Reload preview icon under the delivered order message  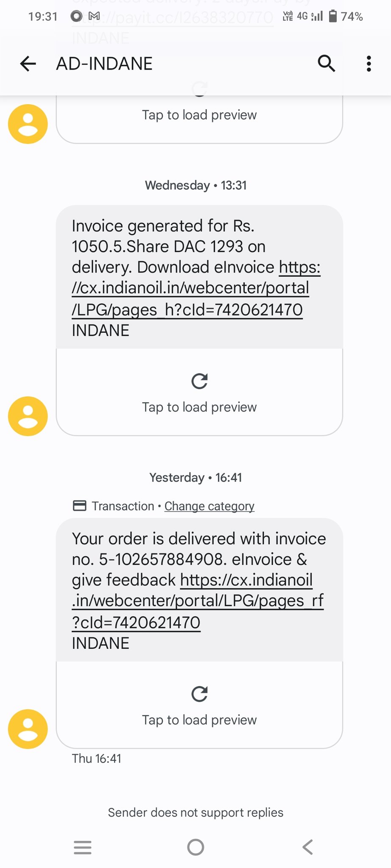pos(199,694)
